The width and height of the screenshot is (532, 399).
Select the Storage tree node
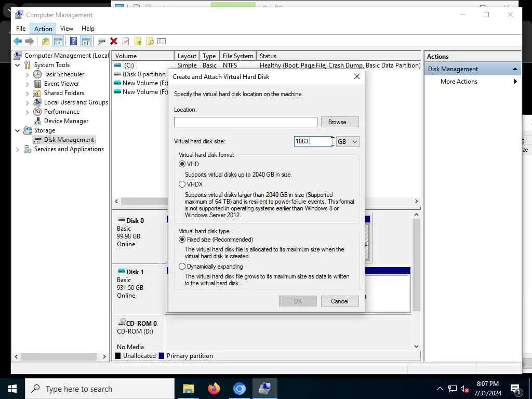[x=45, y=130]
